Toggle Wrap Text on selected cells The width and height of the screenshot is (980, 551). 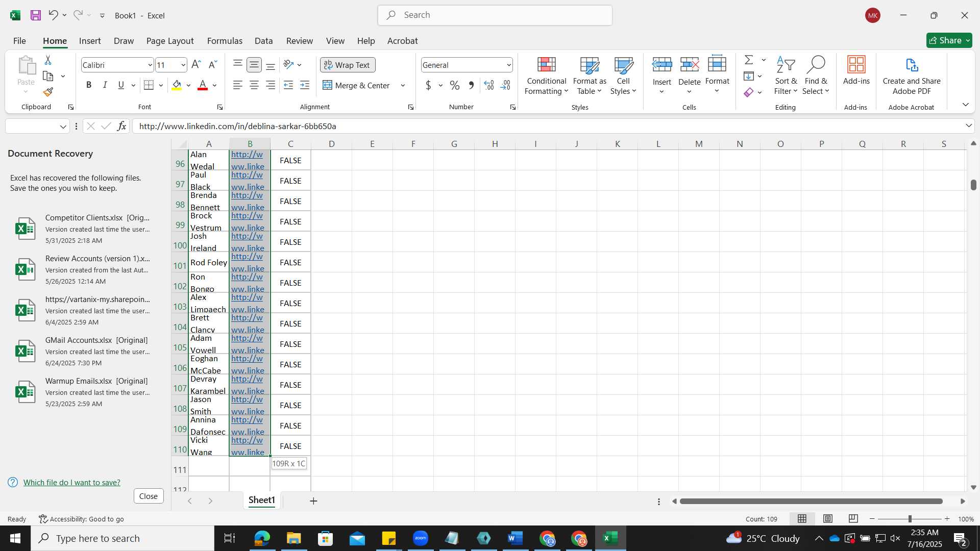[348, 65]
